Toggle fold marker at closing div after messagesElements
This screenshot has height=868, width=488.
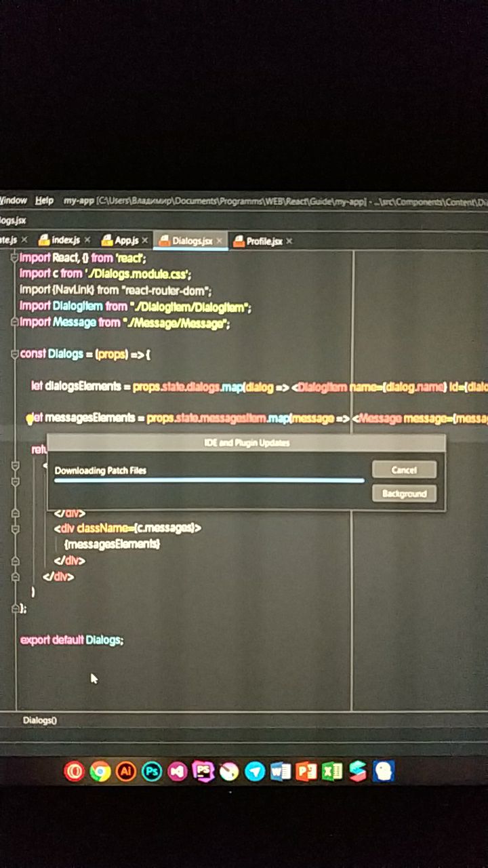(15, 560)
